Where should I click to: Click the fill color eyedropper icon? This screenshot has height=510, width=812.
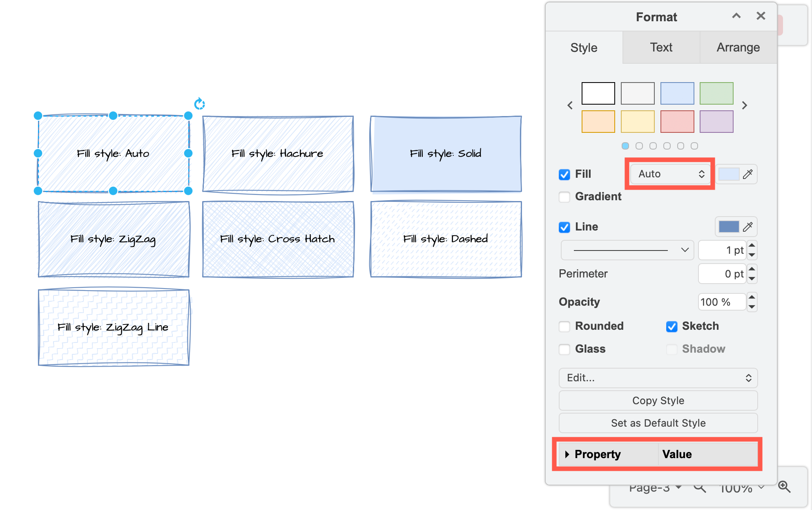pyautogui.click(x=749, y=174)
